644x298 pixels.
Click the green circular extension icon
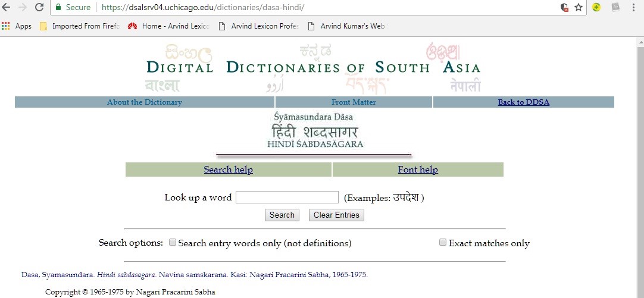click(x=596, y=7)
